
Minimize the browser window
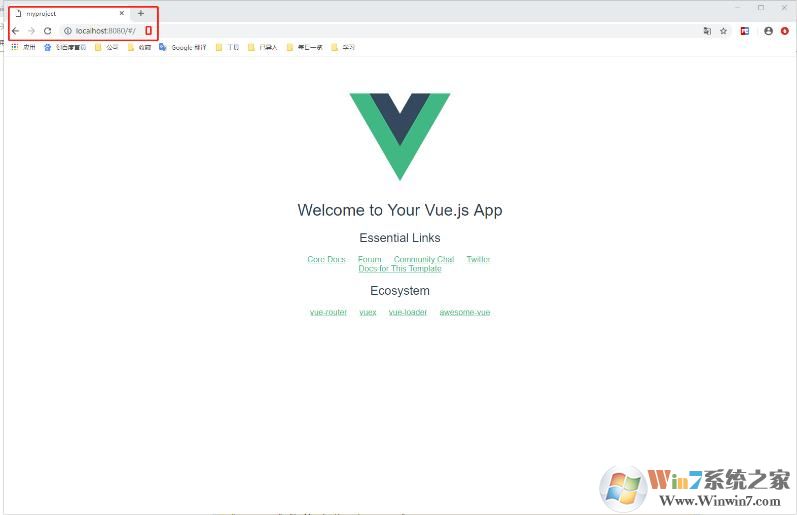click(738, 8)
